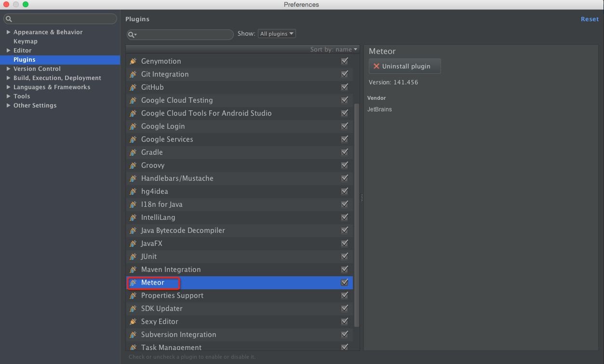Click the hg4idea plugin icon
Viewport: 604px width, 364px height.
pos(133,191)
